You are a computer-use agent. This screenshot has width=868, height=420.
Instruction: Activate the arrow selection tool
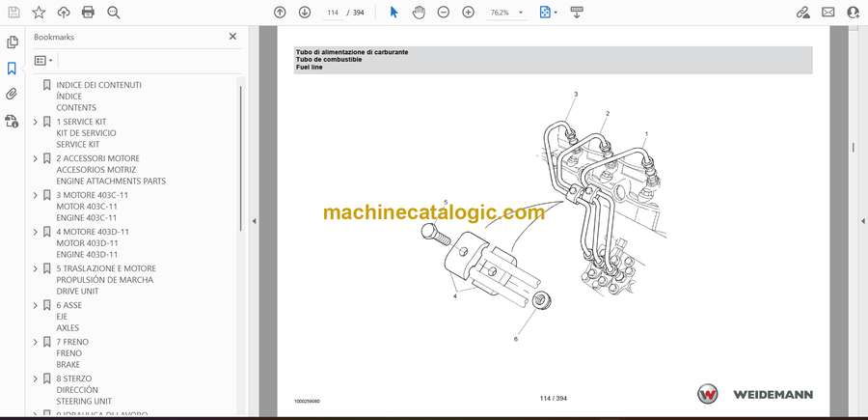[x=393, y=13]
